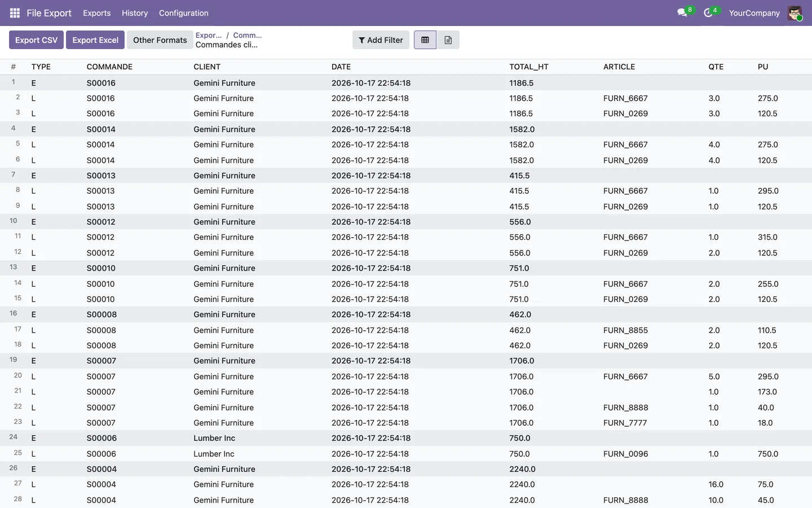Viewport: 812px width, 508px height.
Task: Click quantity 16.0 in row 27
Action: tap(716, 484)
